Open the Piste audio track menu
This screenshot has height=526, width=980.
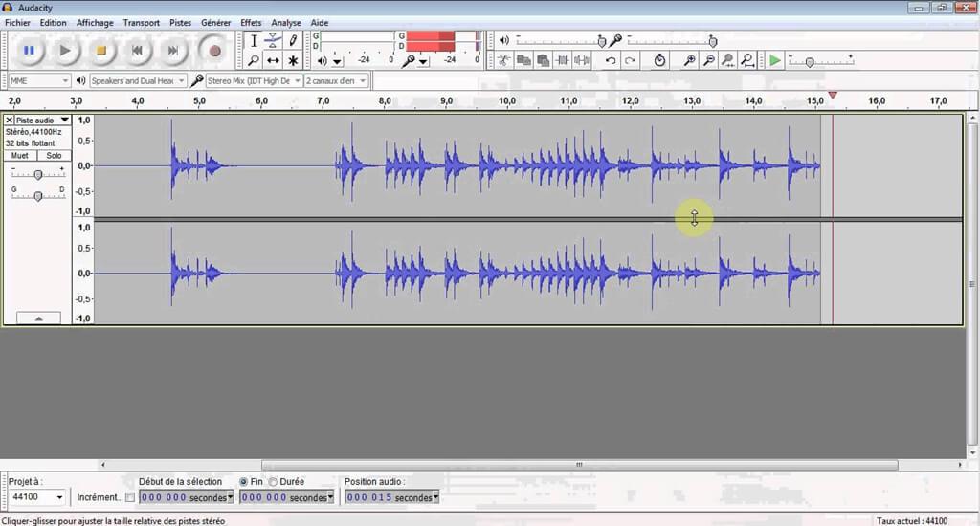pyautogui.click(x=42, y=120)
